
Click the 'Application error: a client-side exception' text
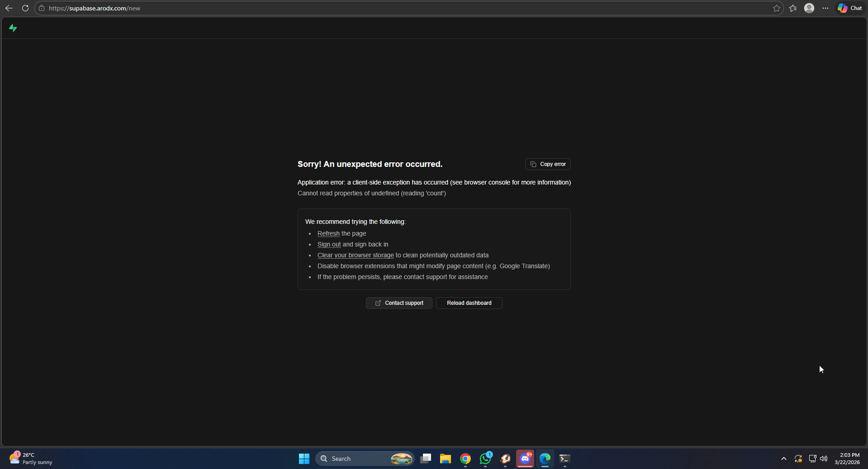[x=434, y=182]
